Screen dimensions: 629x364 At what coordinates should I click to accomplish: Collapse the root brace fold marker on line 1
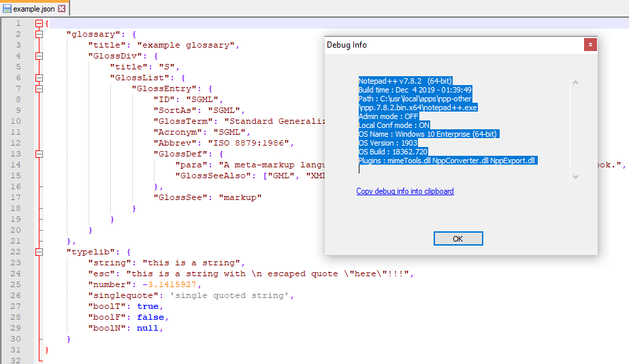click(39, 24)
